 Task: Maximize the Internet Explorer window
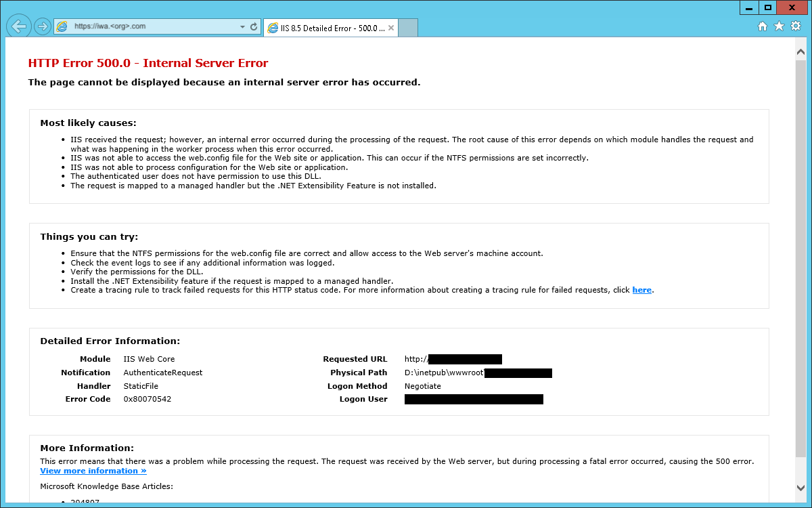tap(767, 7)
